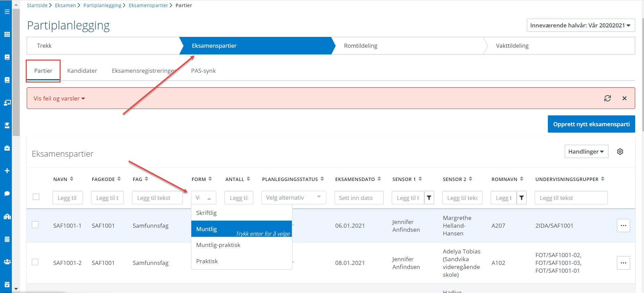This screenshot has height=293, width=644.
Task: Click the plus icon in sidebar
Action: [x=7, y=171]
